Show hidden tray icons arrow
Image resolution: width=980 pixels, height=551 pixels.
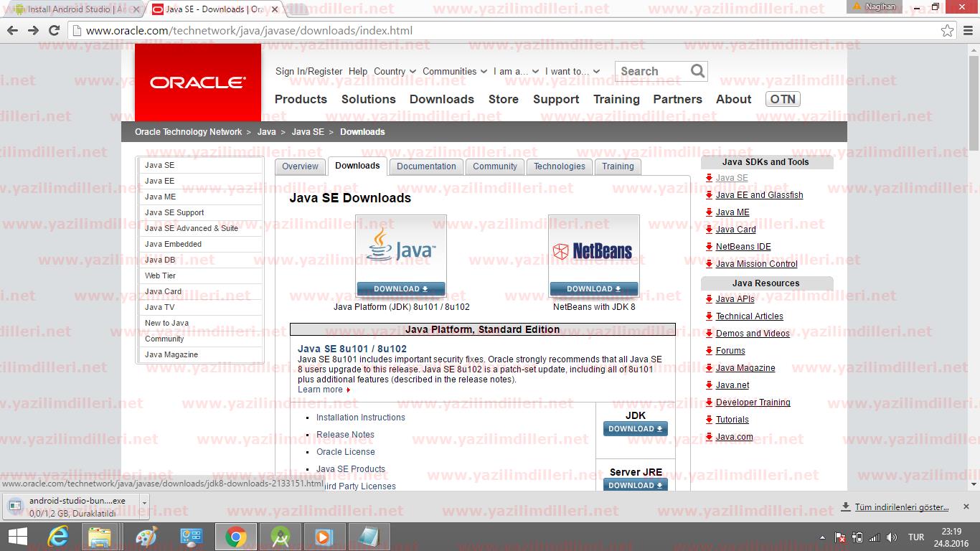point(822,537)
